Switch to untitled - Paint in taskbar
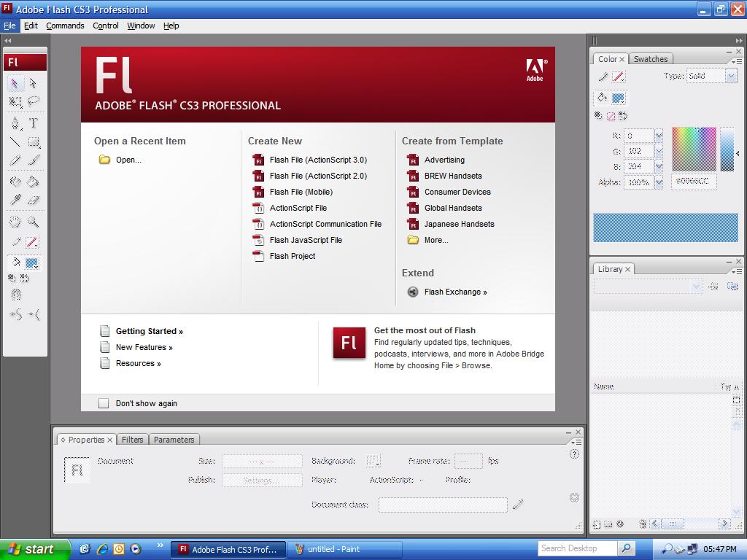The width and height of the screenshot is (747, 560). pyautogui.click(x=345, y=549)
